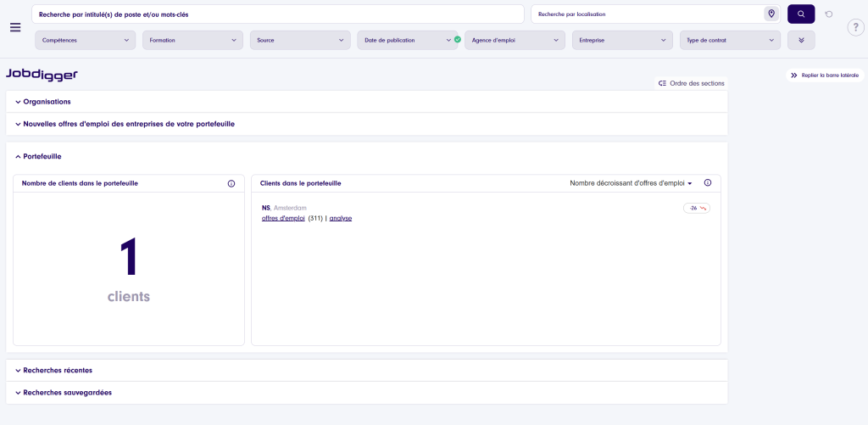Change sorting Nombre décroissant d'offres d'emploi
Viewport: 868px width, 425px height.
631,183
